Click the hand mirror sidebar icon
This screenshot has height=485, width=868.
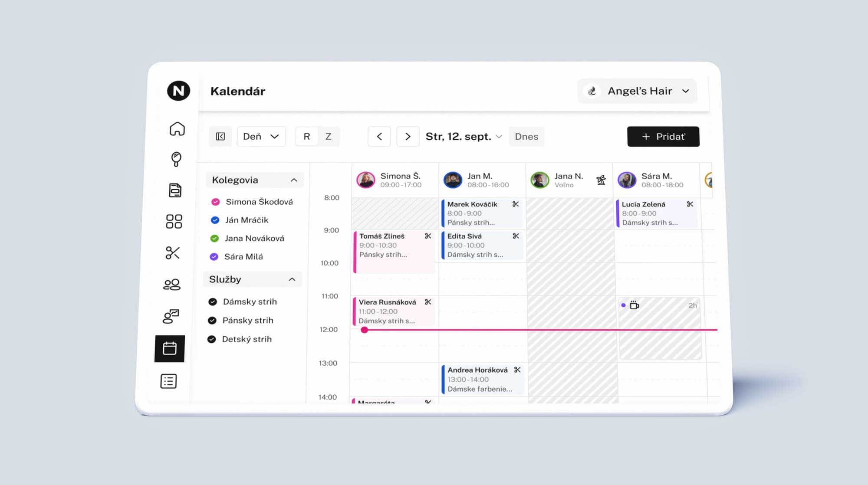(x=176, y=159)
